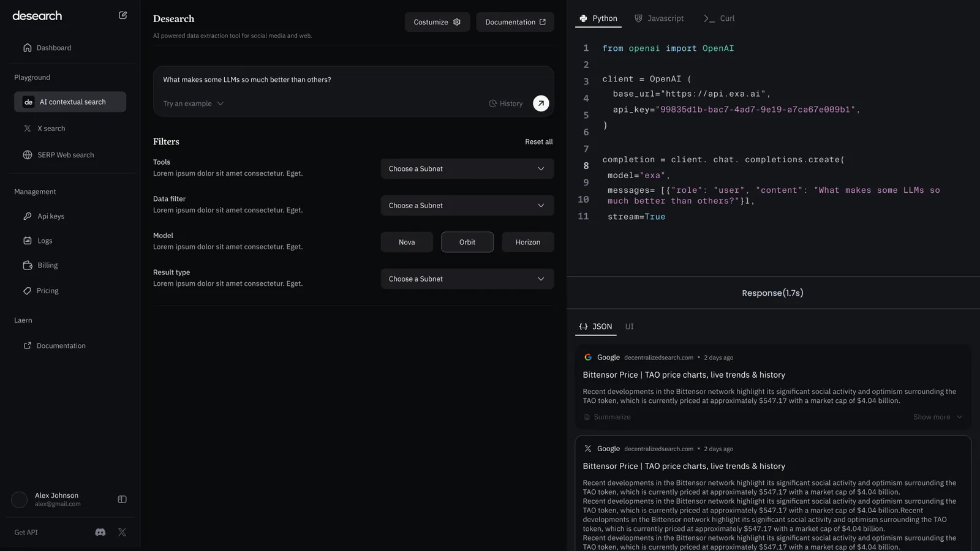
Task: Open the first Bittensor Price result title
Action: coord(684,375)
